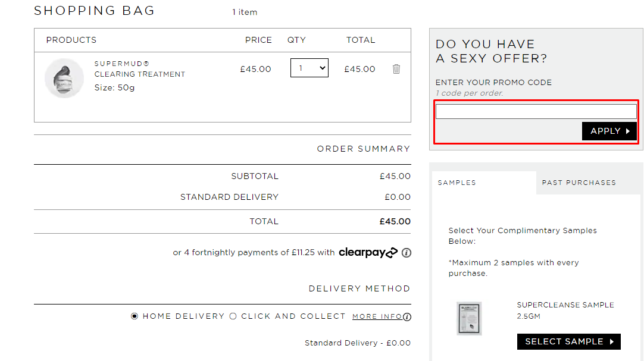
Task: Click the Clearpay logo
Action: tap(368, 252)
